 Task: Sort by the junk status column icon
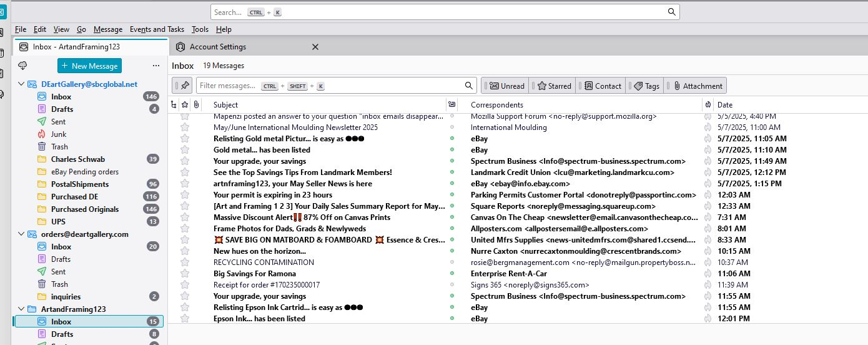click(708, 104)
